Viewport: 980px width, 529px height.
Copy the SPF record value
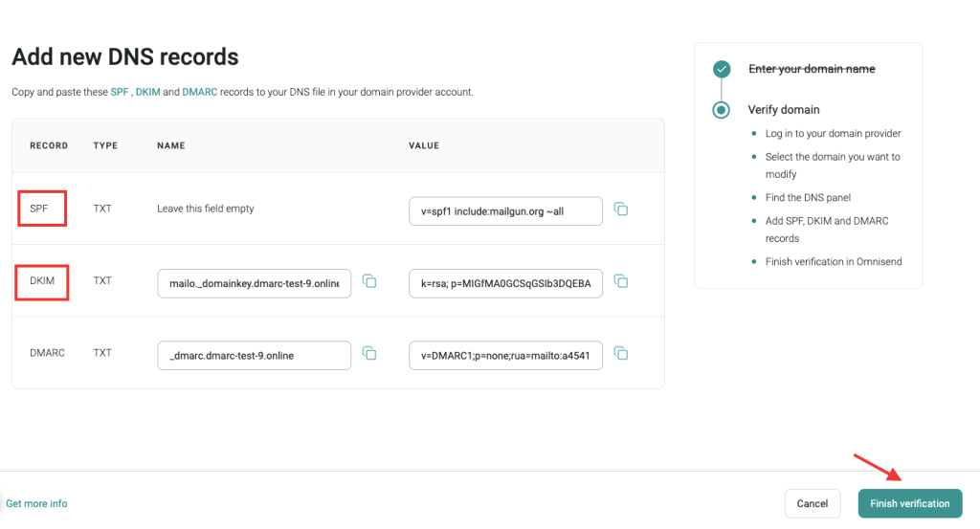(620, 209)
